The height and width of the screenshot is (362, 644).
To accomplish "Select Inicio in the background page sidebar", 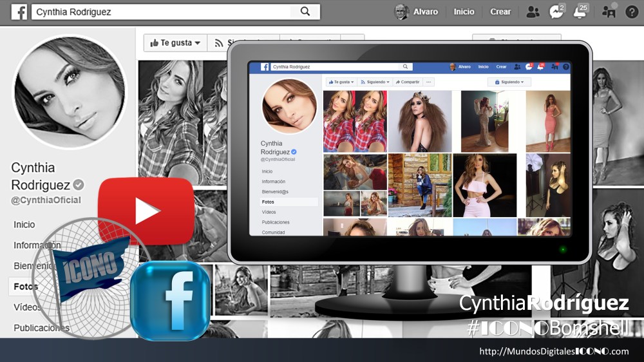I will [x=24, y=224].
